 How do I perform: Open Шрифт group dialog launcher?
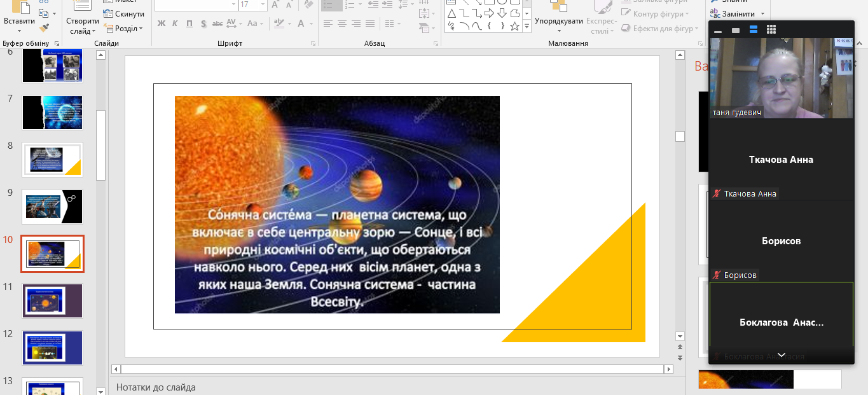(x=312, y=44)
